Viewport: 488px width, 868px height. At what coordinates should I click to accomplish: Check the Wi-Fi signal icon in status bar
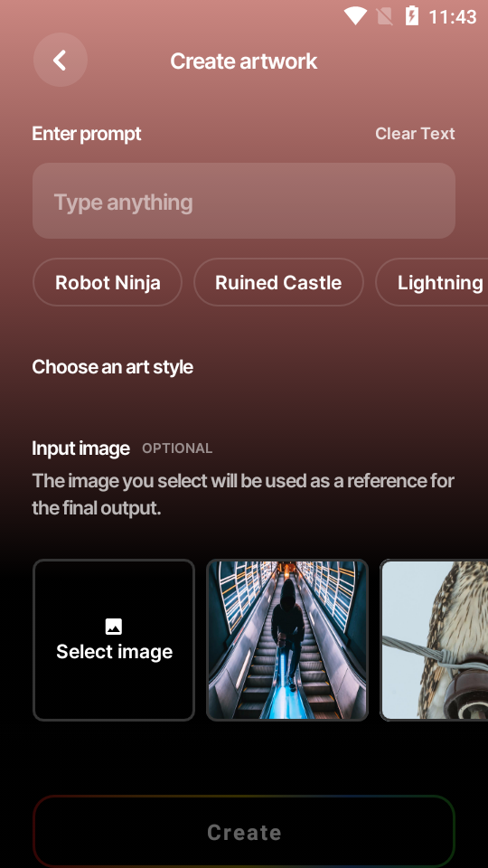click(355, 16)
